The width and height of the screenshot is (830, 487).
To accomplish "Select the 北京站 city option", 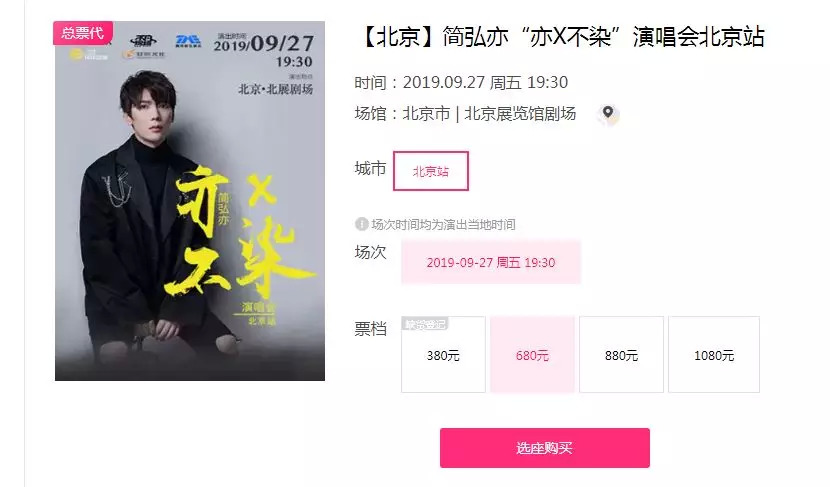I will point(431,172).
